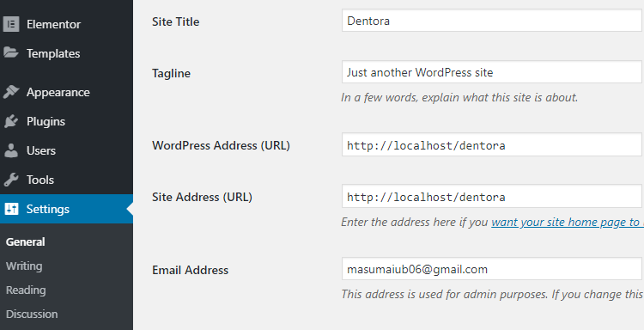Click the Tools wrench icon

pos(11,180)
